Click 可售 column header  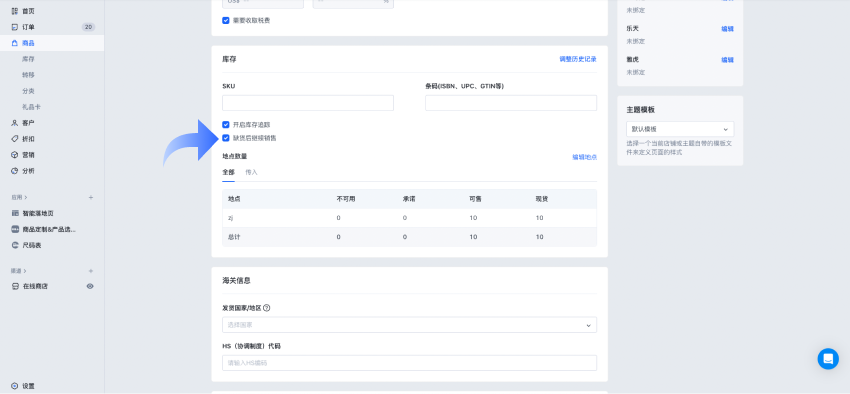475,199
